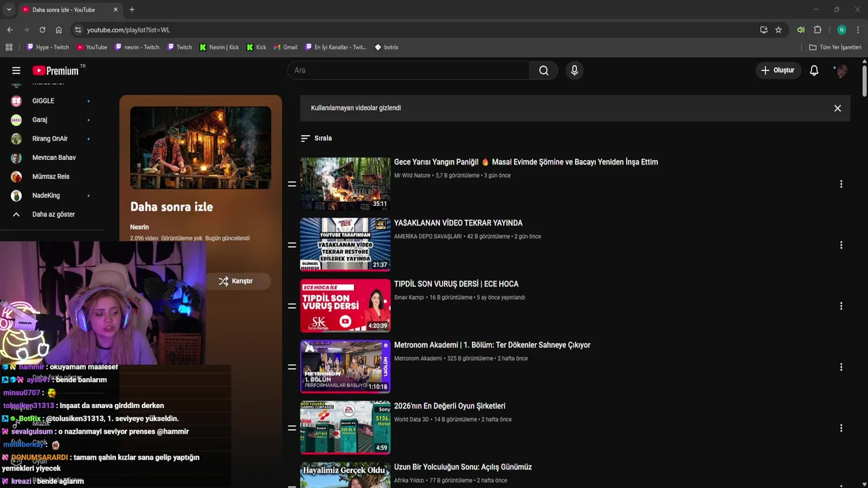Open the Tüm Yer İşaretleri bookmarks folder
This screenshot has height=488, width=868.
click(x=835, y=47)
